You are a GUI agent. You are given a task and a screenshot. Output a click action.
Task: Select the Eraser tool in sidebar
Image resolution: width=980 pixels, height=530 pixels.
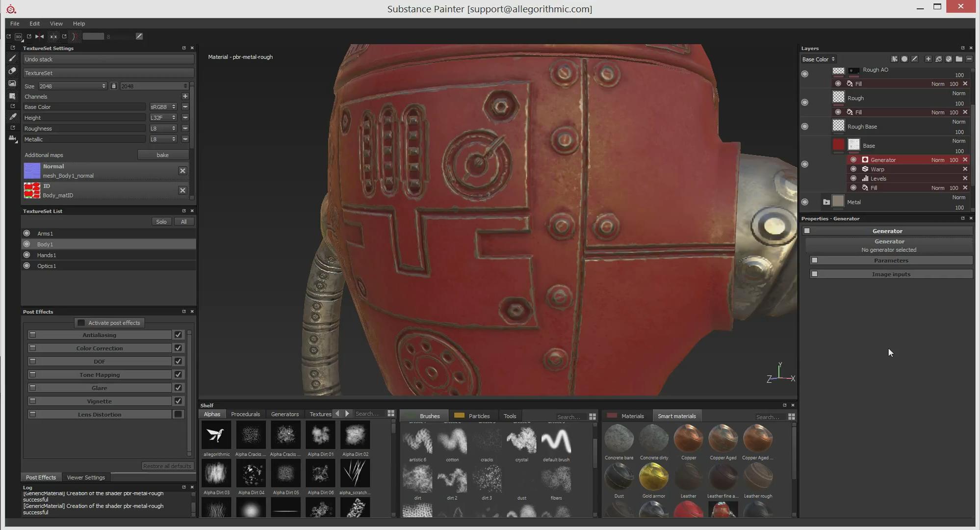(x=12, y=71)
